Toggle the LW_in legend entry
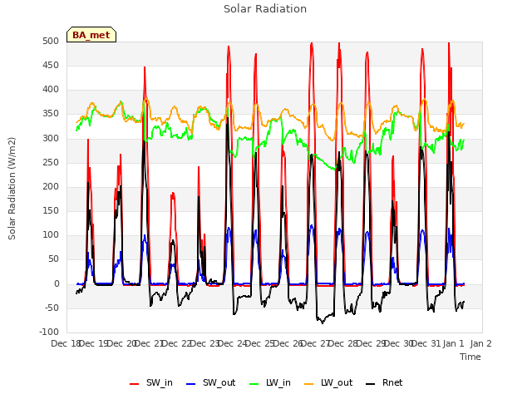Viewport: 532px width, 399px height. (270, 382)
